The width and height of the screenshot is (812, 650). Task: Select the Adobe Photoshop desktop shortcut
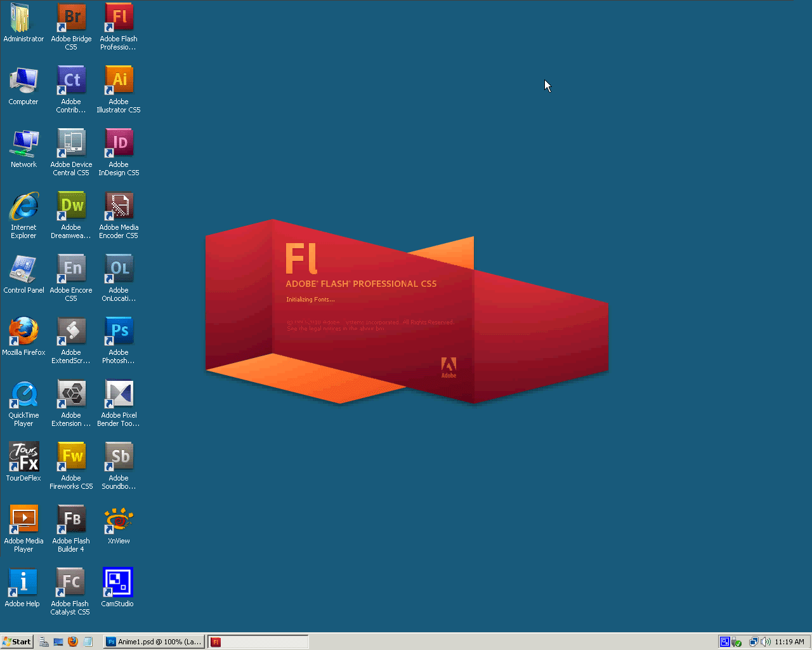tap(119, 341)
